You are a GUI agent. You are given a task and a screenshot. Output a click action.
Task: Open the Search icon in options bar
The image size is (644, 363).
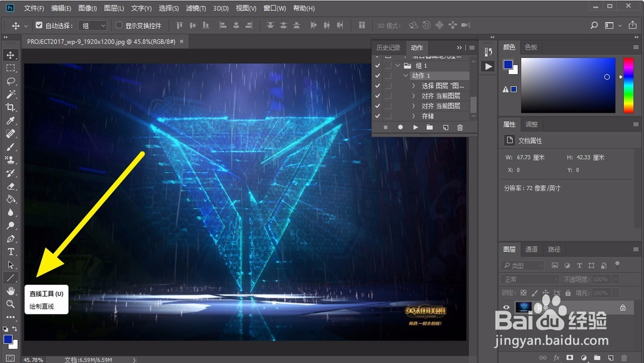tap(594, 26)
